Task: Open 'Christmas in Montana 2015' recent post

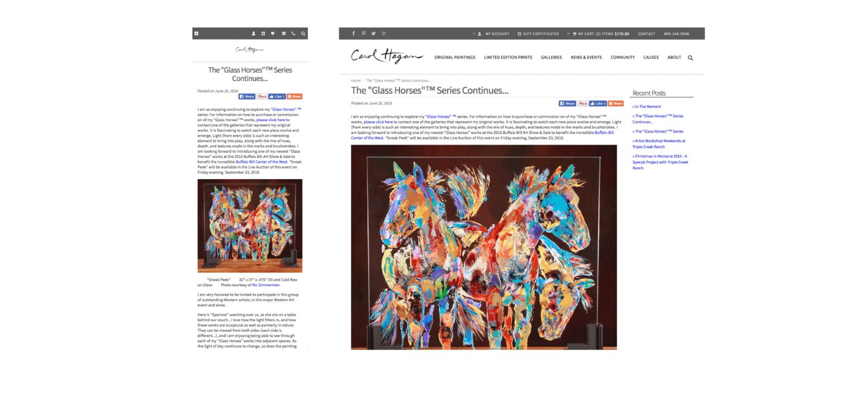Action: (x=660, y=162)
